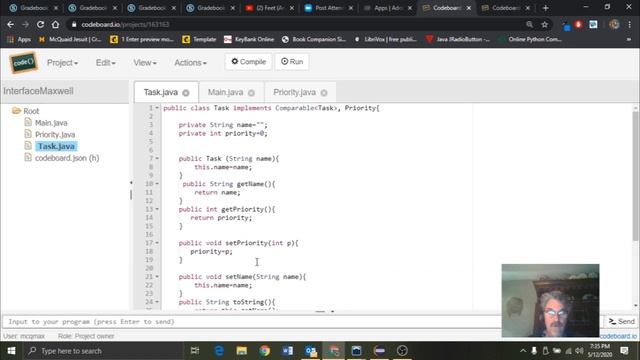Click the browser Home icon
This screenshot has width=640, height=360.
tap(56, 24)
